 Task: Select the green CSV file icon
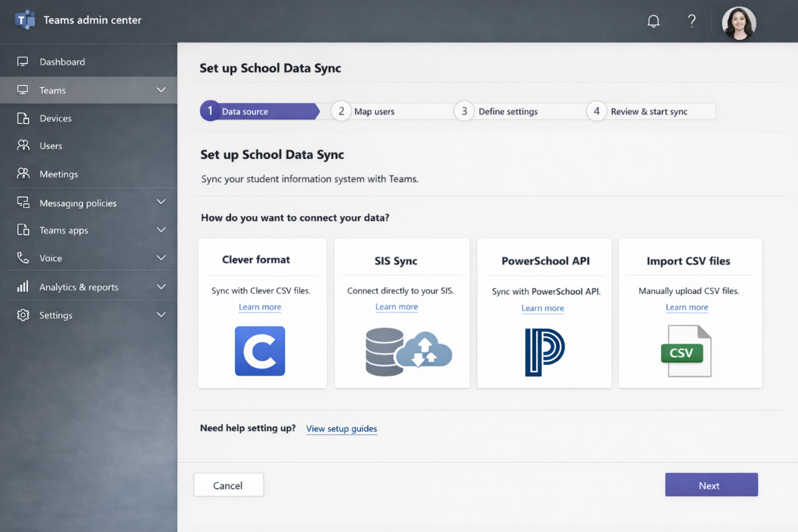coord(686,351)
